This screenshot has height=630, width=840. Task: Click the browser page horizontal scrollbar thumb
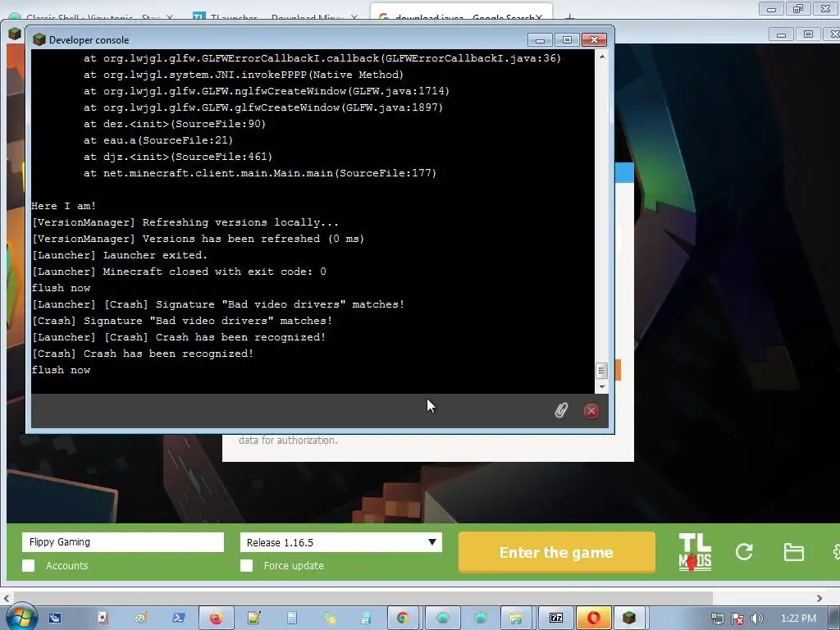point(363,598)
